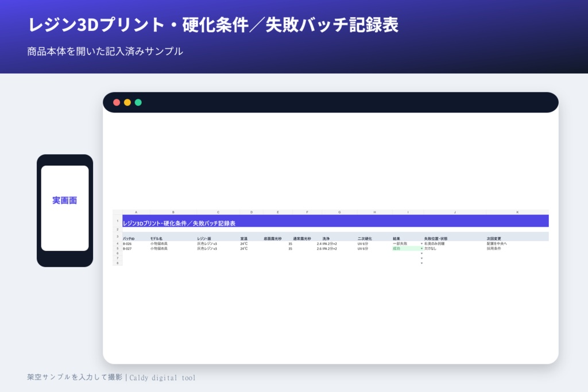
Task: Click the B-027 batch ID cell
Action: [136, 249]
